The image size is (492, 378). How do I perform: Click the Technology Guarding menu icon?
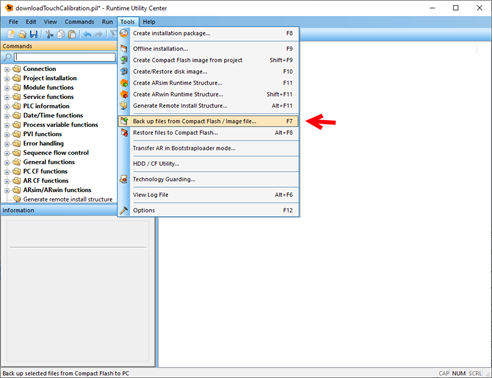[124, 179]
